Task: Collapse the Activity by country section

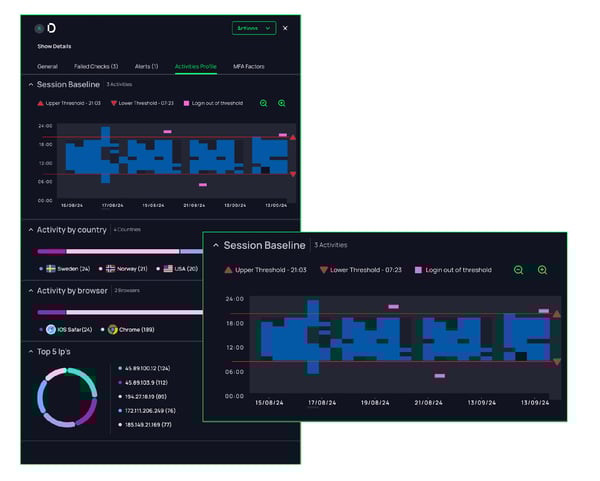Action: click(x=31, y=230)
